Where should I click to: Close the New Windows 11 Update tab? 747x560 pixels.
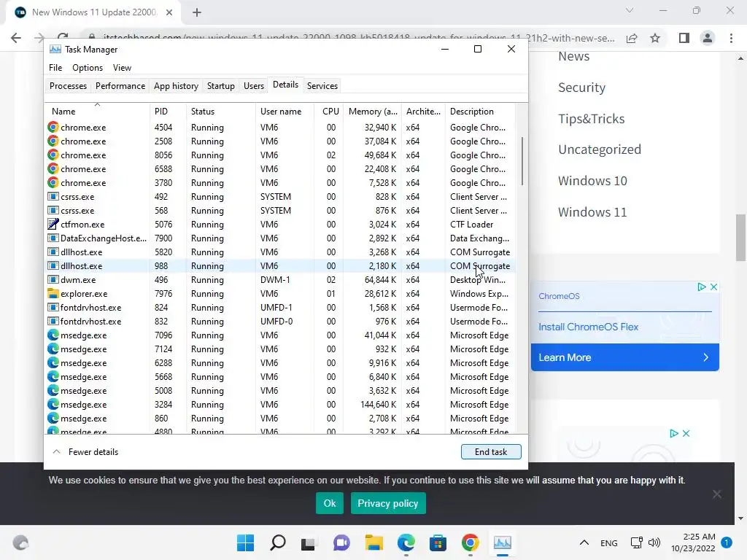click(169, 13)
